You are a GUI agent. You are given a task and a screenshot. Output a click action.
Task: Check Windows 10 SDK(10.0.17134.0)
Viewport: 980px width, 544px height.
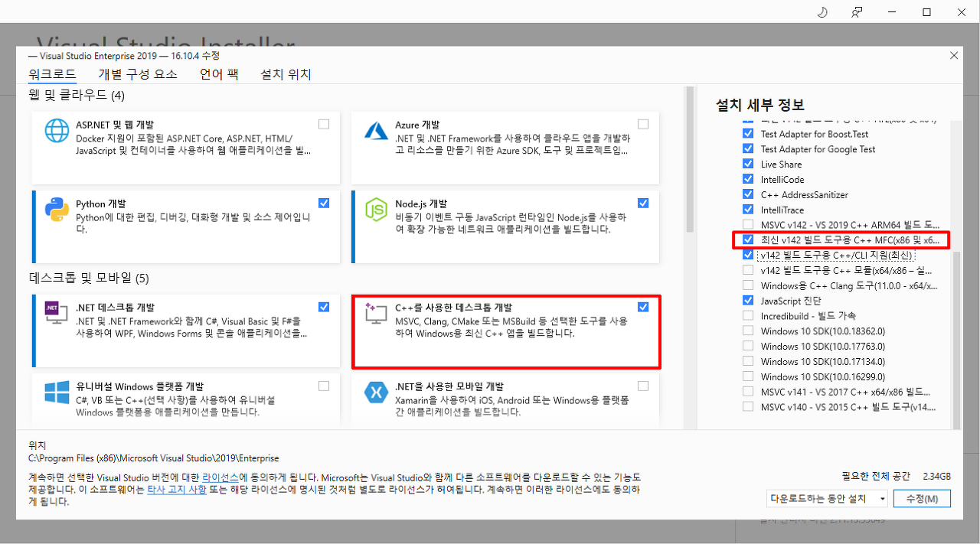748,361
